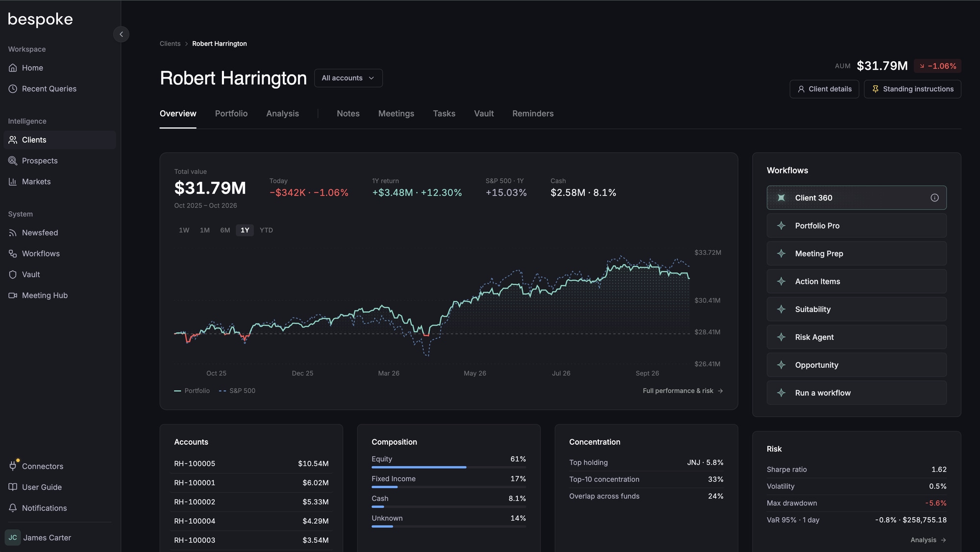The image size is (980, 552).
Task: Click Full performance & risk link
Action: coord(683,391)
